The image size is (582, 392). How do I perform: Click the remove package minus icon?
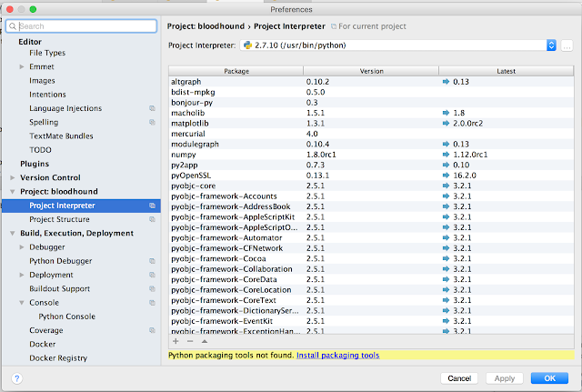point(190,341)
